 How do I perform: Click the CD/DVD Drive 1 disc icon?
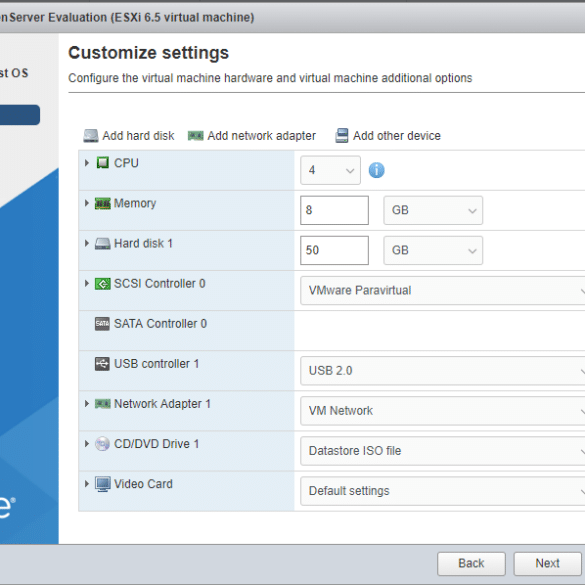102,444
